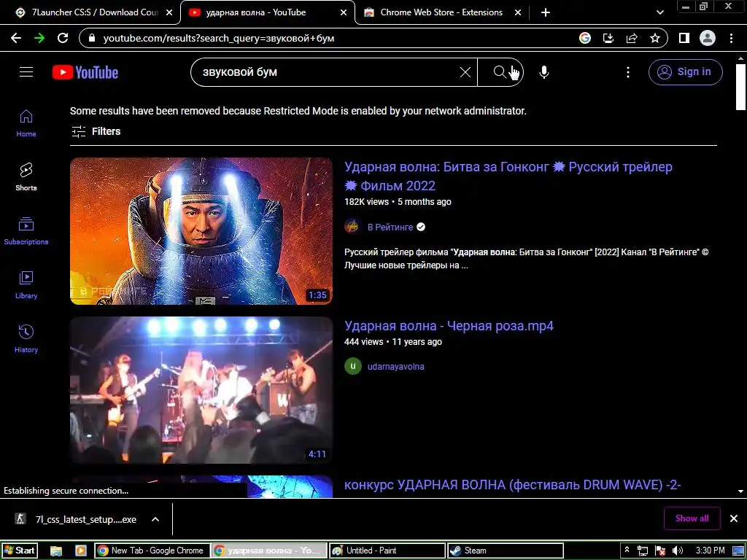Click the volume tray icon

click(678, 551)
